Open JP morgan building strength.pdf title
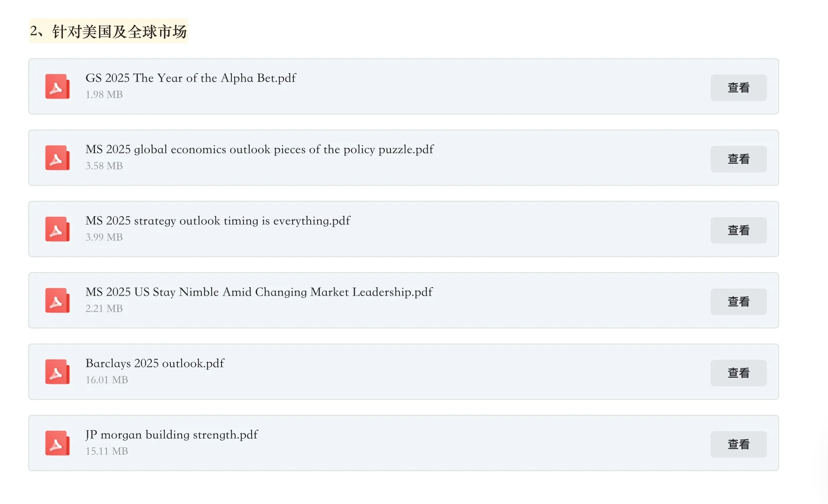This screenshot has width=828, height=504. [x=172, y=435]
